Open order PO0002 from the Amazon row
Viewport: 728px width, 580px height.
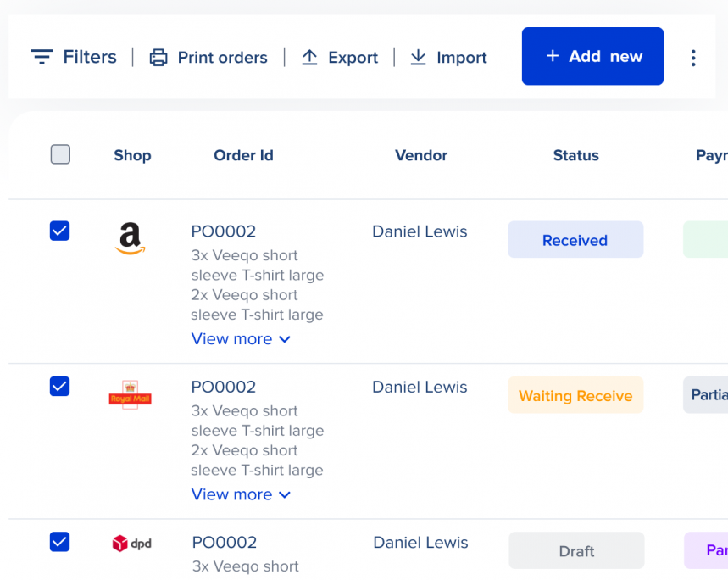(222, 231)
